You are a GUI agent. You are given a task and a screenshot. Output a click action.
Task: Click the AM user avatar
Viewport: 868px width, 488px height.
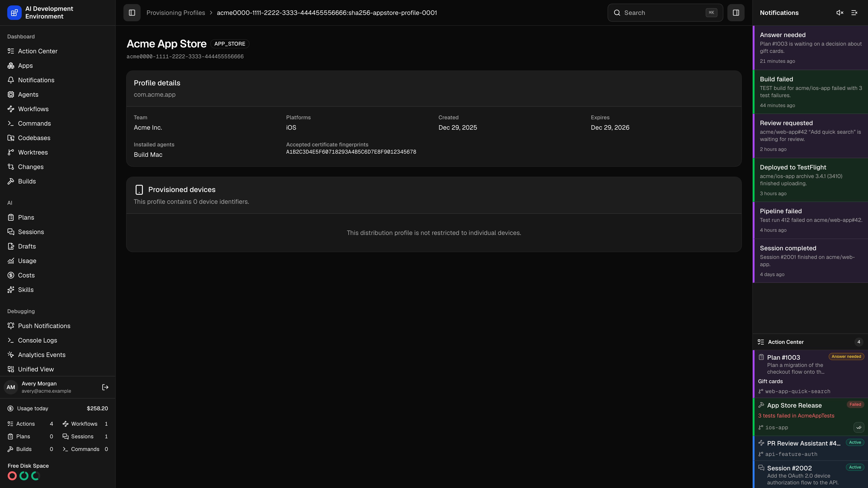click(x=11, y=387)
